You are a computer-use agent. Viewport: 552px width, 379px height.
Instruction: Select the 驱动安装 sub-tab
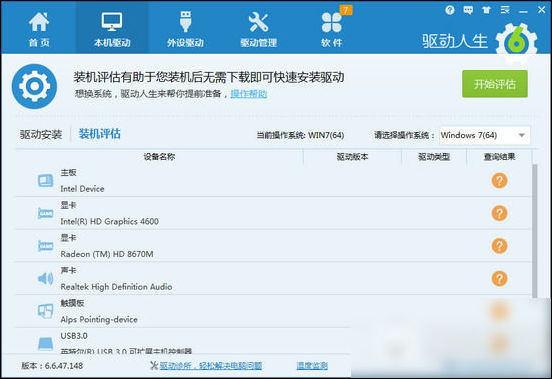click(x=41, y=134)
